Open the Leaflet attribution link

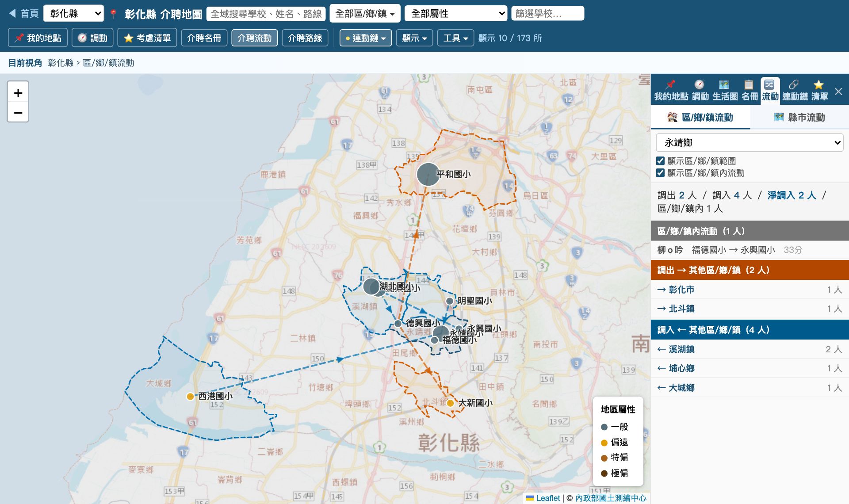tap(543, 498)
